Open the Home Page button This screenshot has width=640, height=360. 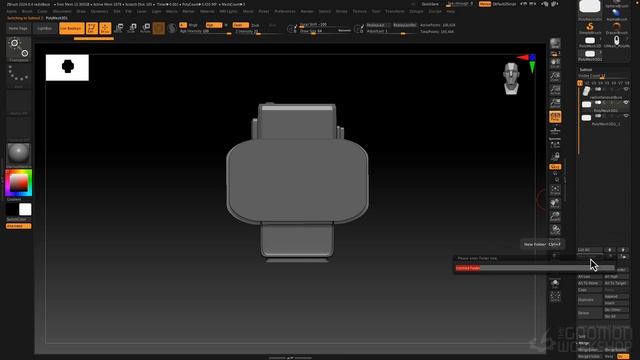point(18,29)
